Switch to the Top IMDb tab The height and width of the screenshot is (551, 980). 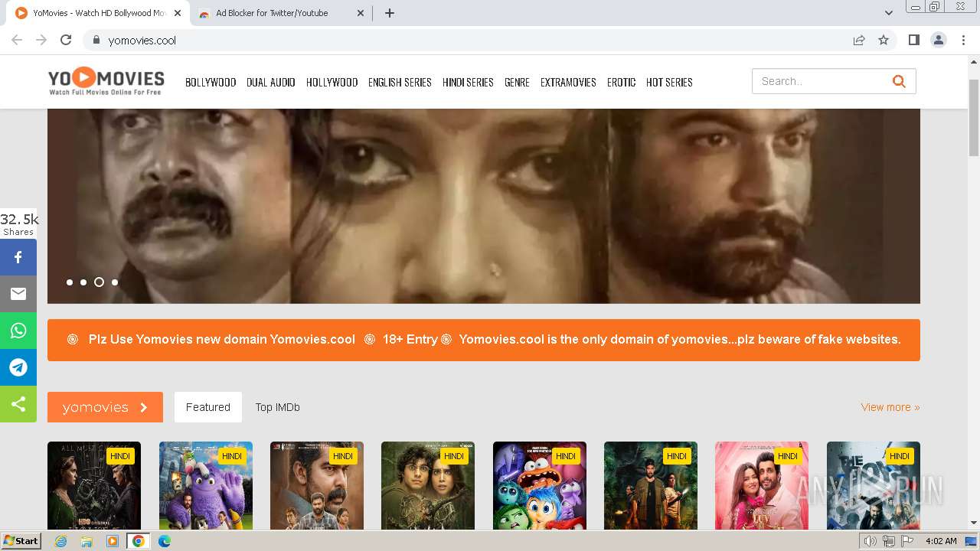[x=278, y=407]
